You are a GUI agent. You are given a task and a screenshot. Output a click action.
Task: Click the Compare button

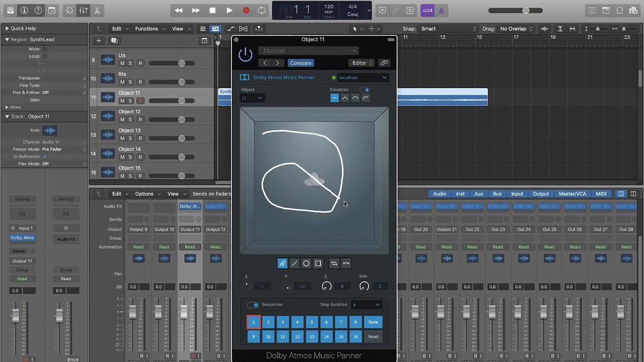coord(300,63)
